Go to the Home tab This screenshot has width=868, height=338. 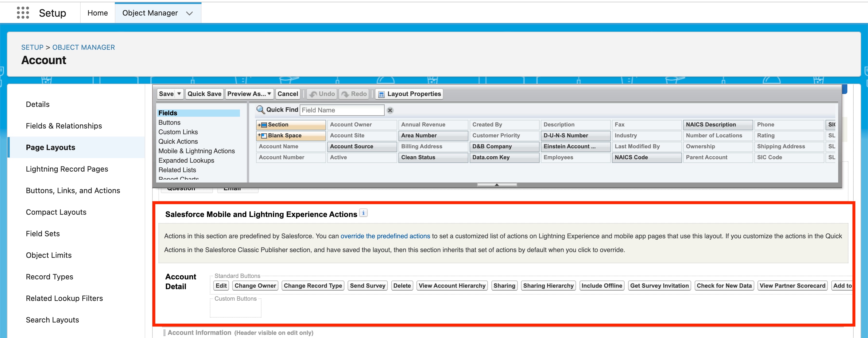(x=98, y=13)
